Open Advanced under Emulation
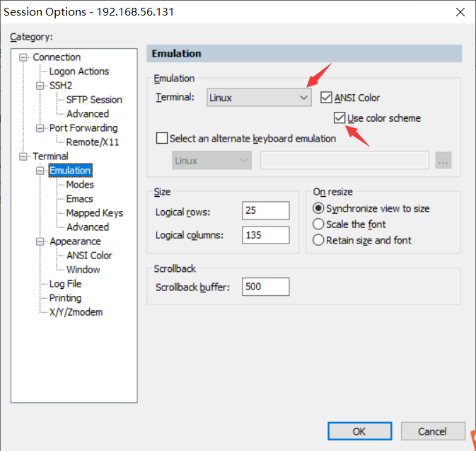 (x=88, y=227)
